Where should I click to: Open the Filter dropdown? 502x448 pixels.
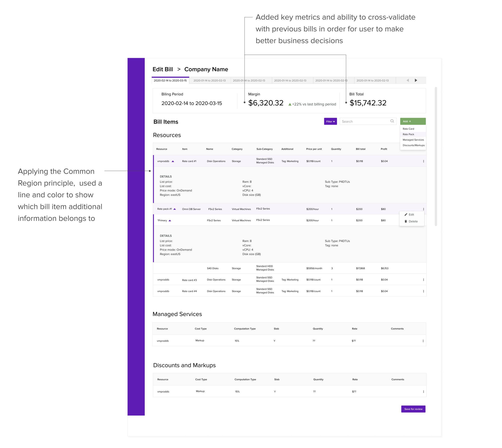pos(330,121)
